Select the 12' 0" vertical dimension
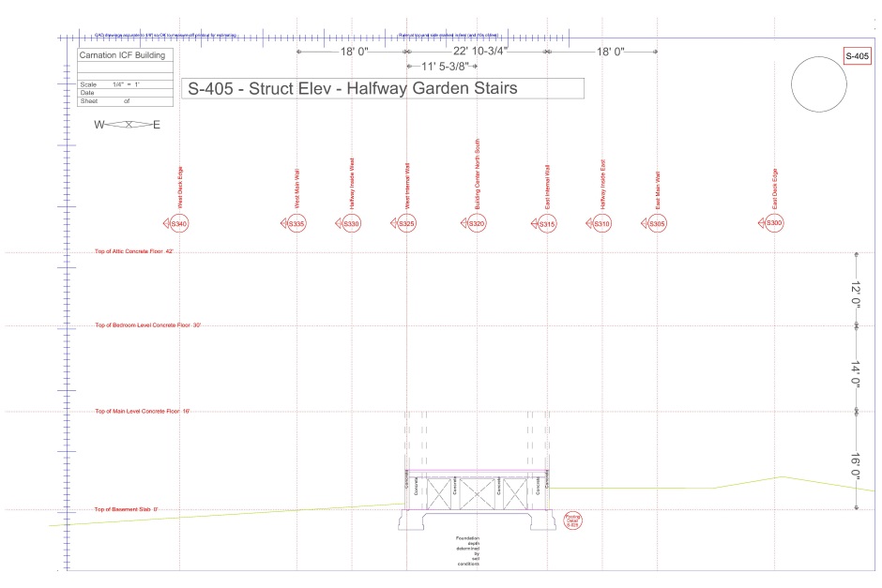The height and width of the screenshot is (588, 882). [x=856, y=294]
